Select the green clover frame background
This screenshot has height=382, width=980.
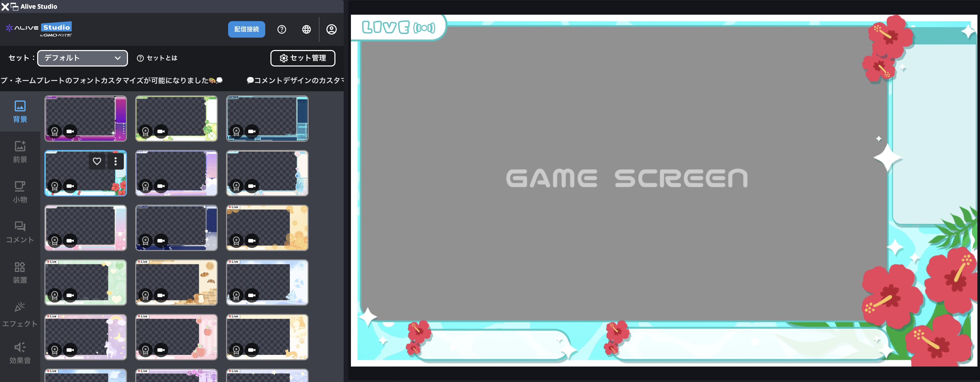point(176,119)
